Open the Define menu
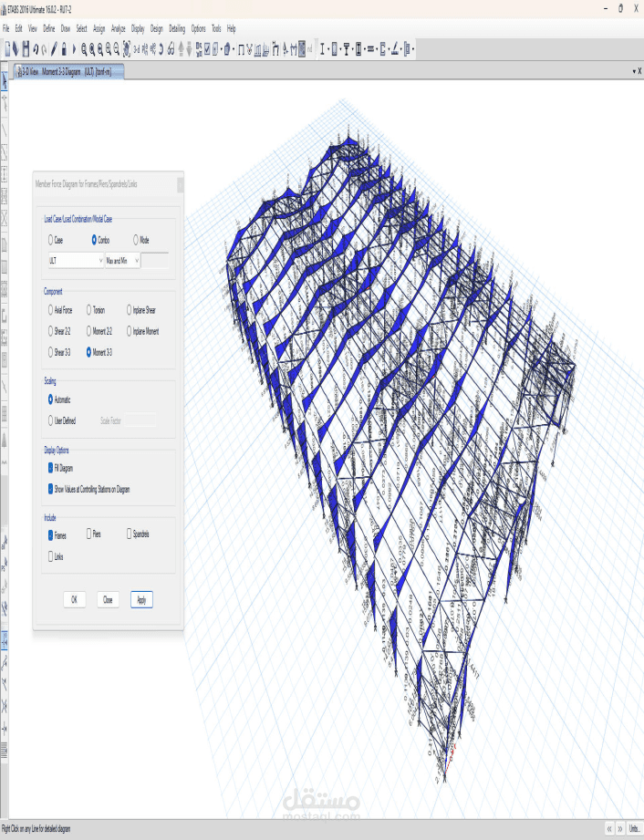This screenshot has height=840, width=644. (48, 29)
